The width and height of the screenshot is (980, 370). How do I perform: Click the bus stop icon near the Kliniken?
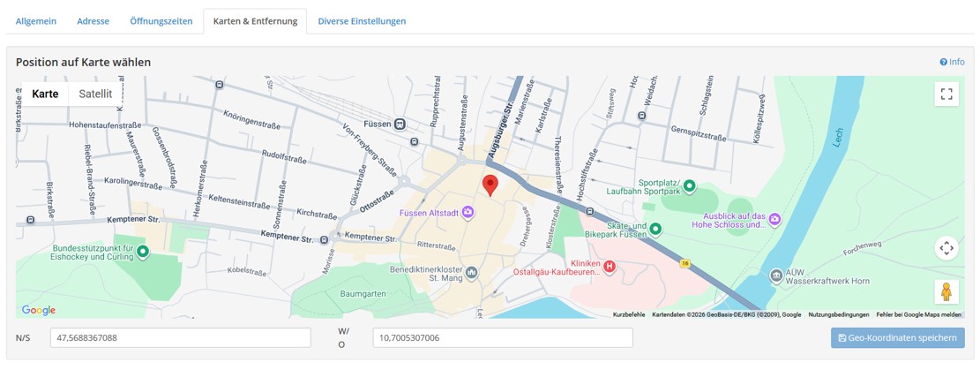[x=588, y=211]
